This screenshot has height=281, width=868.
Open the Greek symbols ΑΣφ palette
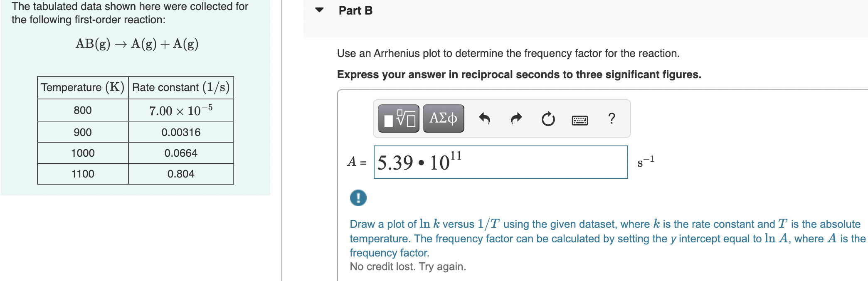click(x=443, y=118)
